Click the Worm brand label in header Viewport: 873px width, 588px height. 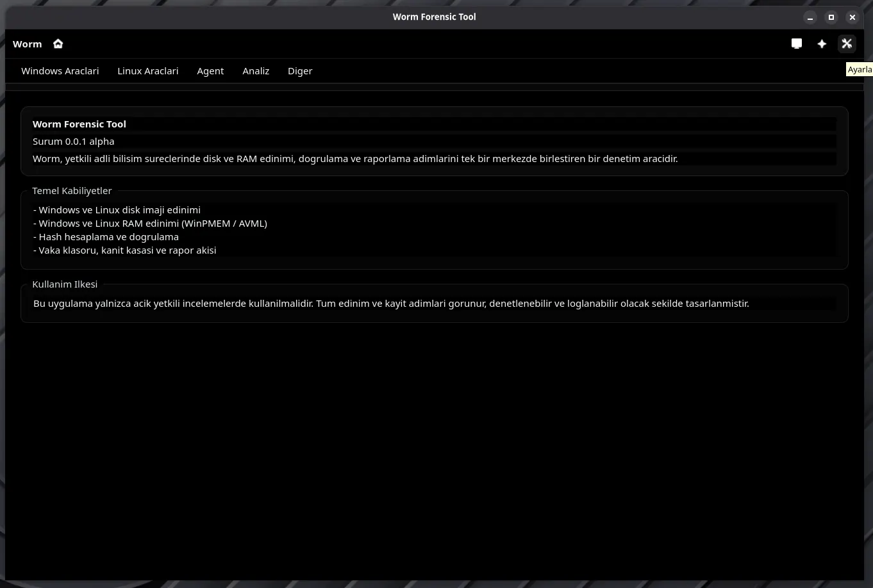click(28, 44)
